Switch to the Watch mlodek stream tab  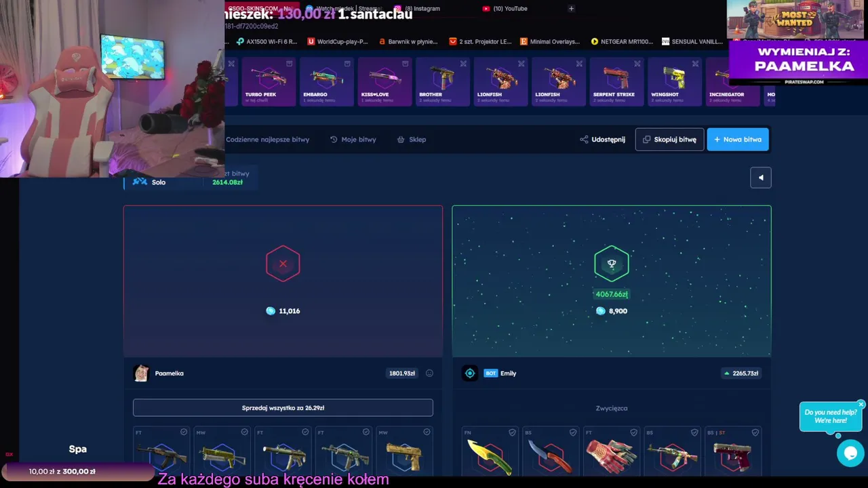(342, 9)
